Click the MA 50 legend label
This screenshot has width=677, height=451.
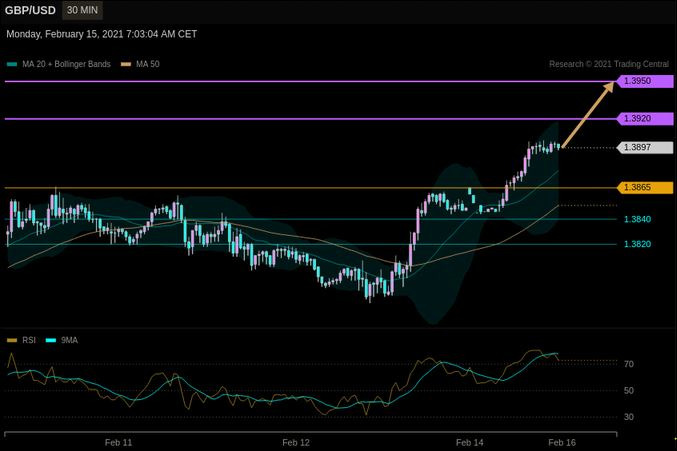pyautogui.click(x=148, y=64)
